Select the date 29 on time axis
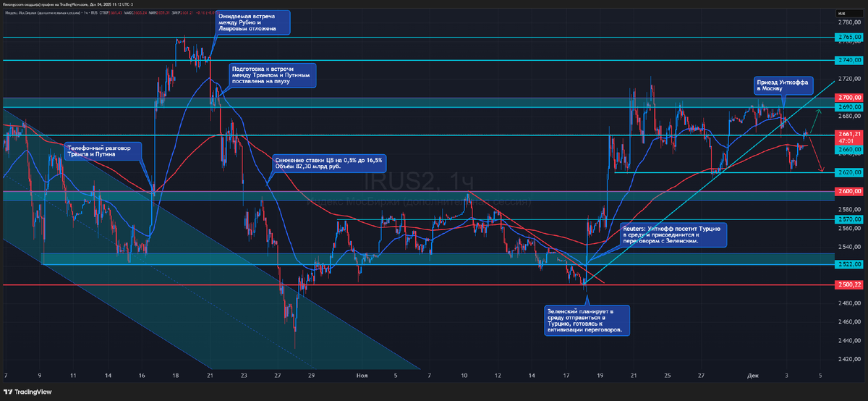Viewport: 868px width, 401px height. point(310,376)
